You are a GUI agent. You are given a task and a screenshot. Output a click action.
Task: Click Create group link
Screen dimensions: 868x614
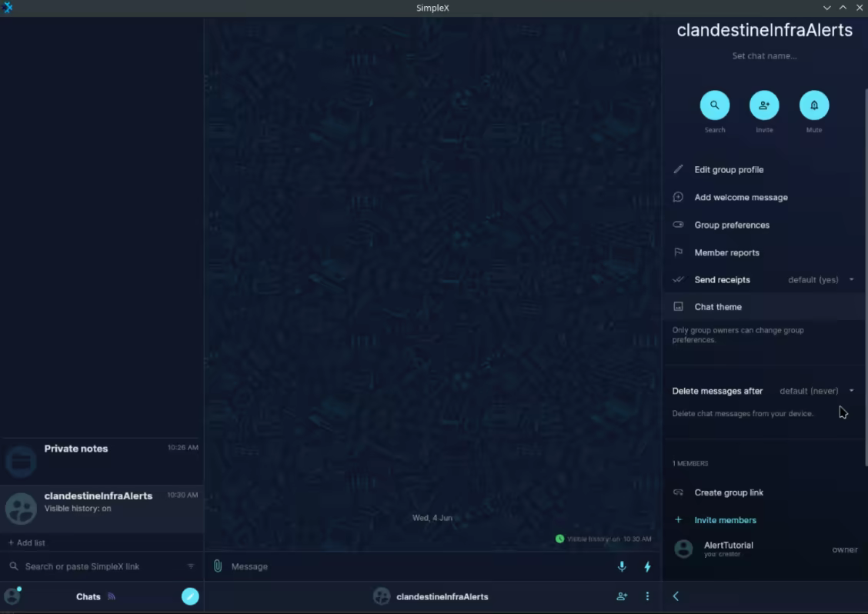[728, 492]
